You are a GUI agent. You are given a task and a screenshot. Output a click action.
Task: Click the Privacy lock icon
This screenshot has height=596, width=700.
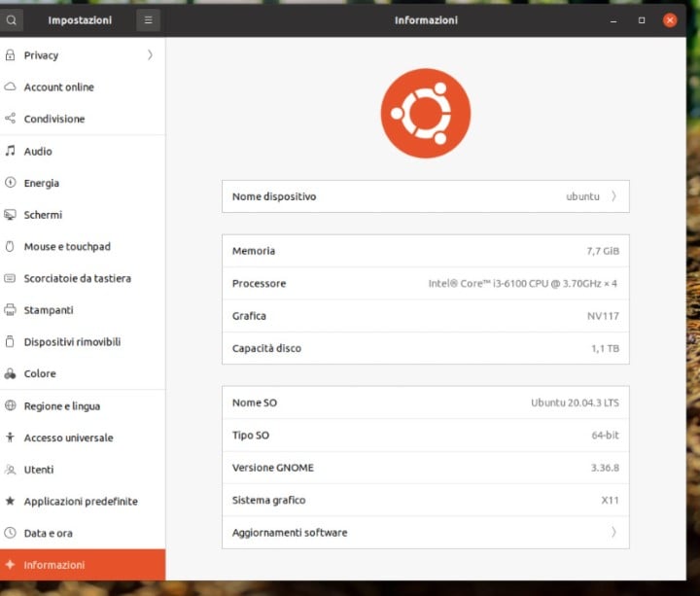point(10,54)
